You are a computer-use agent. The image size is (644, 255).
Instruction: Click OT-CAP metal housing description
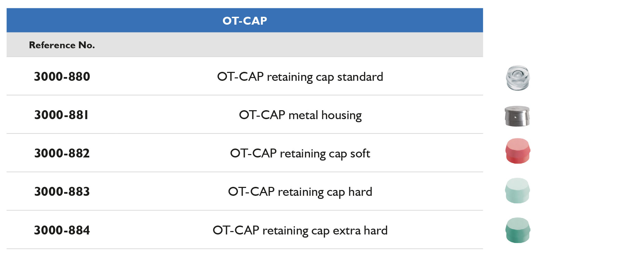click(300, 115)
